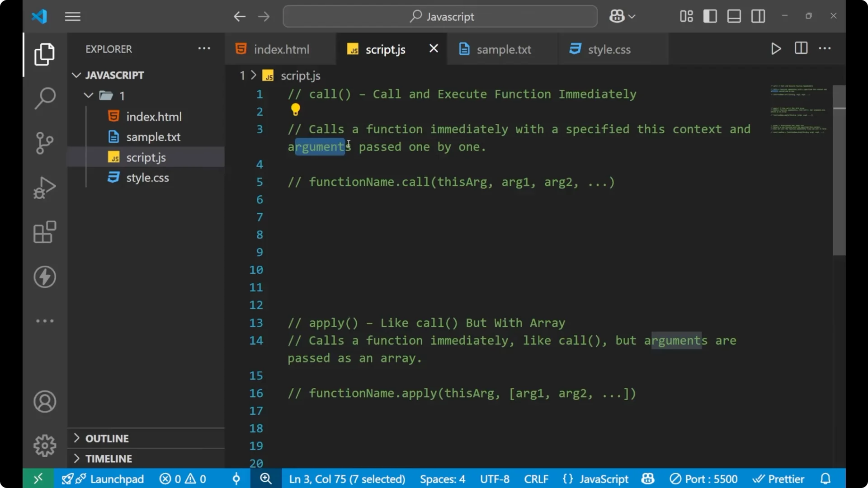Expand the TIMELINE section
This screenshot has height=488, width=868.
pyautogui.click(x=109, y=458)
